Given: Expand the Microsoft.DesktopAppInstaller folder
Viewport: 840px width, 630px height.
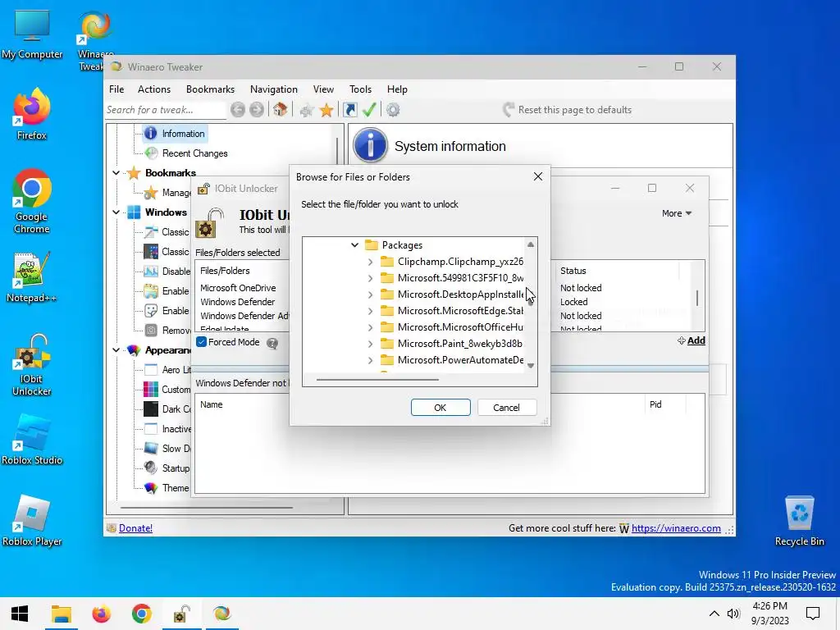Looking at the screenshot, I should click(x=370, y=294).
